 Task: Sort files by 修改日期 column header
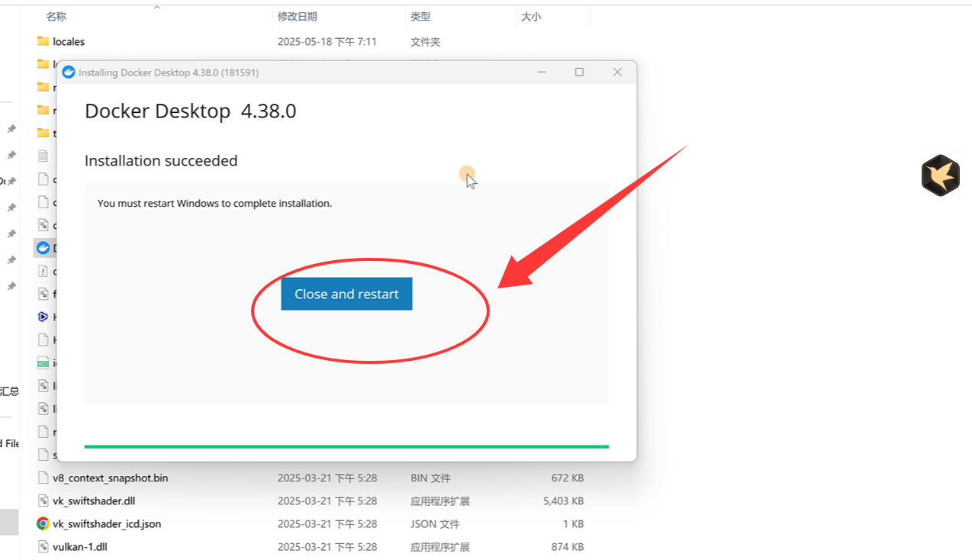[x=298, y=16]
